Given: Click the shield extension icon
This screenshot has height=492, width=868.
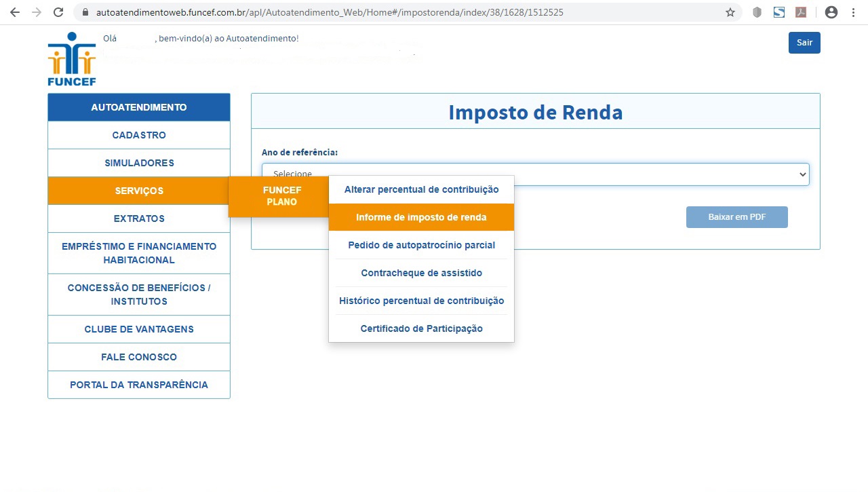Looking at the screenshot, I should [x=757, y=12].
